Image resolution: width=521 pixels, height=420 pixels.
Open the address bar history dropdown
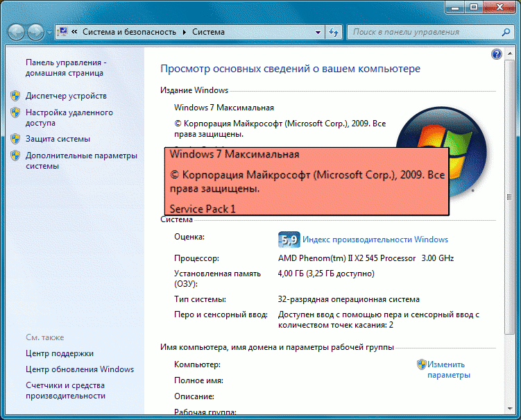coord(318,32)
